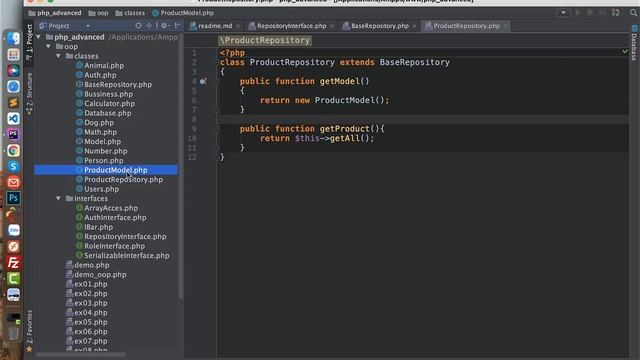Close the readme.md tab
Image resolution: width=640 pixels, height=360 pixels.
(238, 26)
